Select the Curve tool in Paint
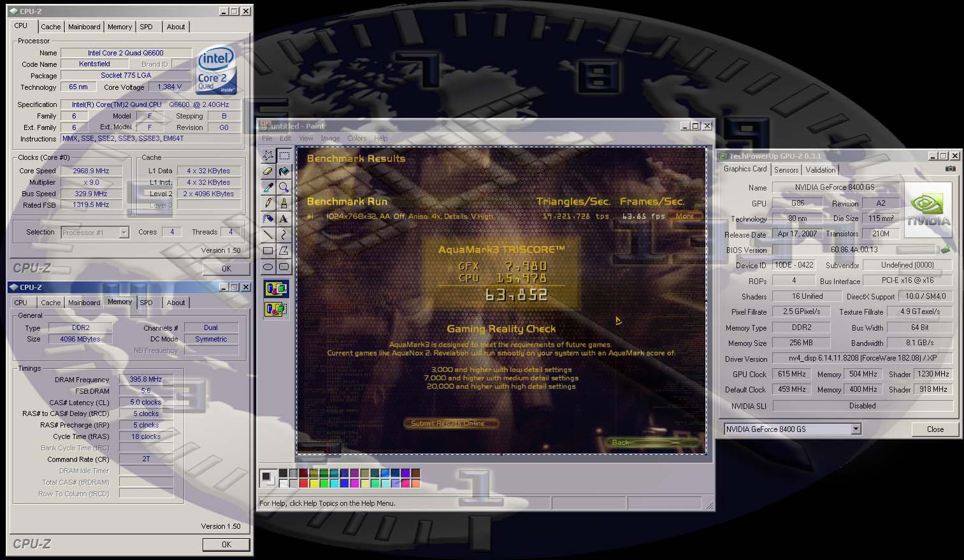This screenshot has width=964, height=560. click(x=284, y=235)
